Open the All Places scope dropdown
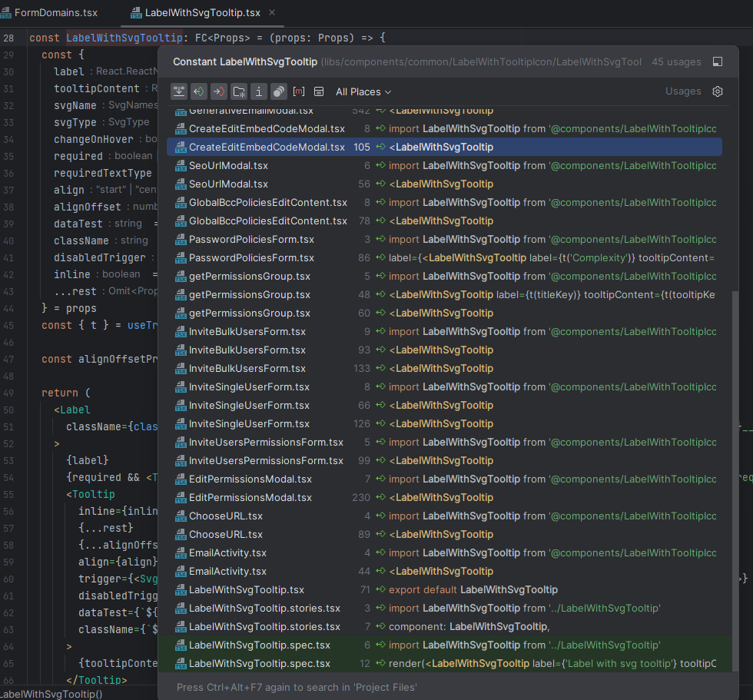 363,91
